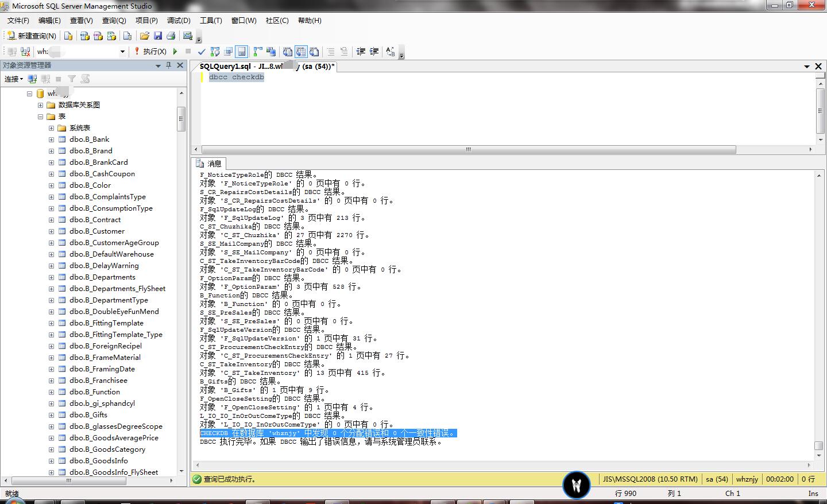Toggle Include Actual Execution Plan icon
The height and width of the screenshot is (504, 827).
pyautogui.click(x=258, y=52)
